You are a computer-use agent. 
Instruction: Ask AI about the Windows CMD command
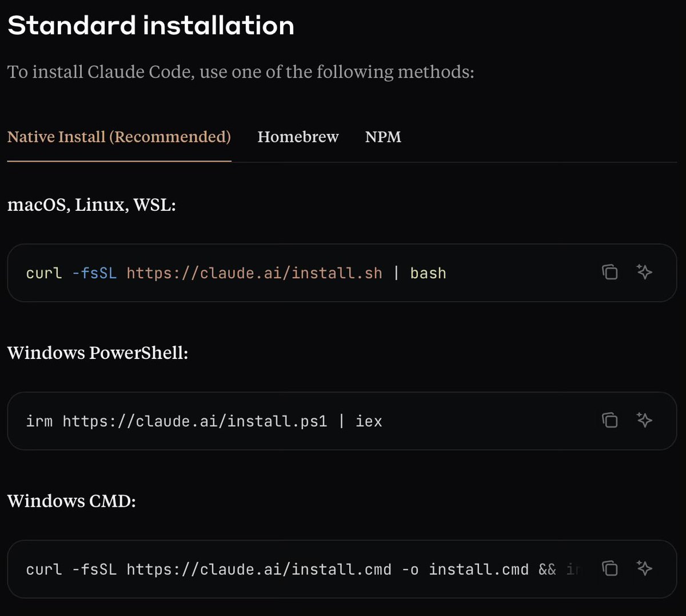pos(644,568)
